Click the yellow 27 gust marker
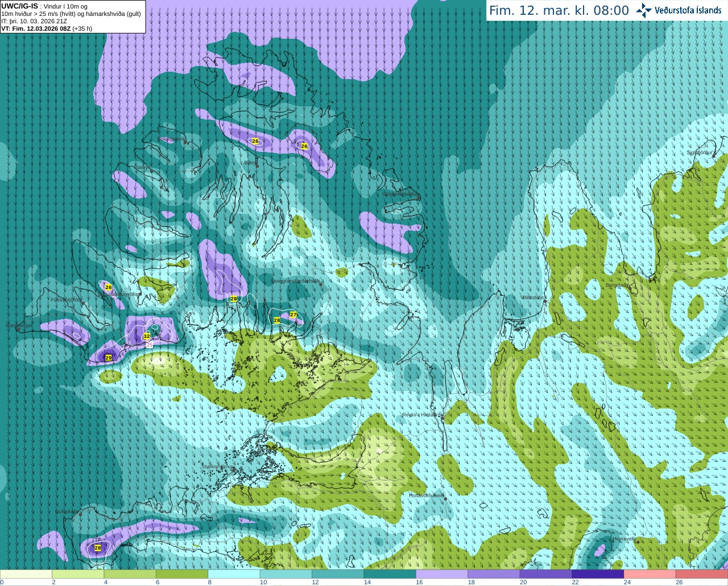This screenshot has height=586, width=728. click(293, 315)
